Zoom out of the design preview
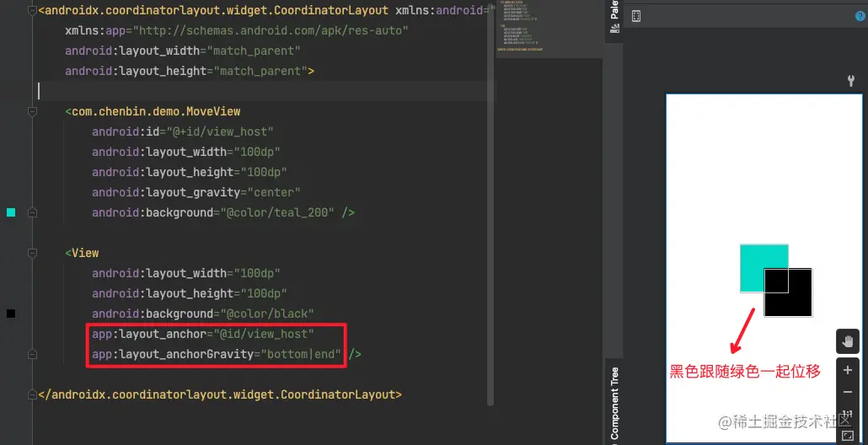 [x=848, y=393]
